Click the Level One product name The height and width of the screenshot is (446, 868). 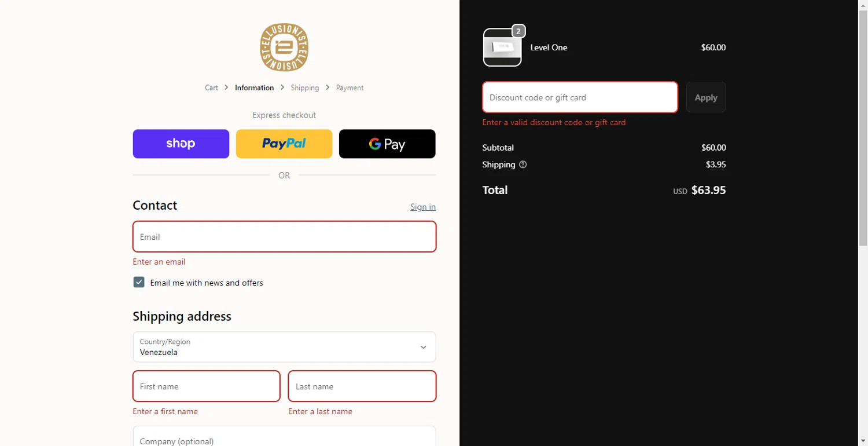tap(549, 47)
